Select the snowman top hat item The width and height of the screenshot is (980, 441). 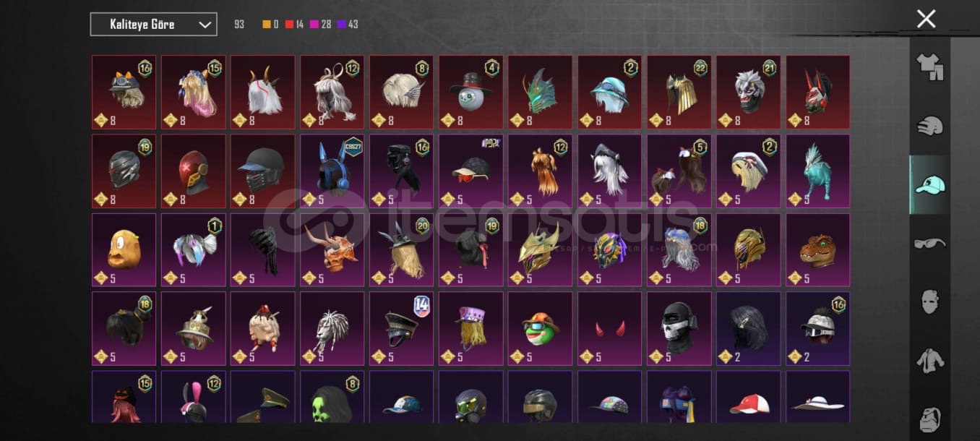coord(471,92)
